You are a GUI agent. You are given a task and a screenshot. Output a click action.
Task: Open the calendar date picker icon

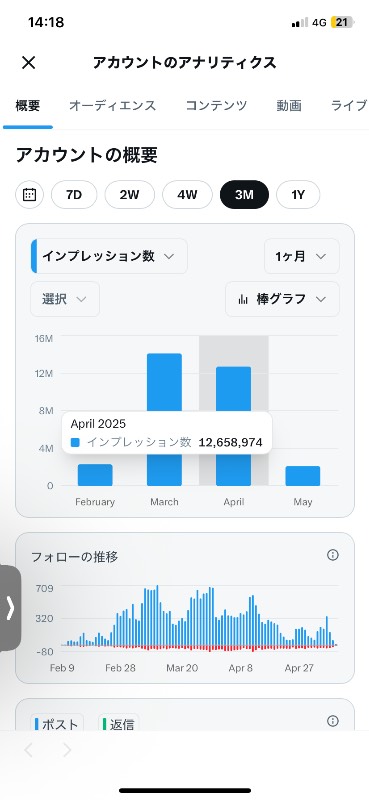point(30,194)
